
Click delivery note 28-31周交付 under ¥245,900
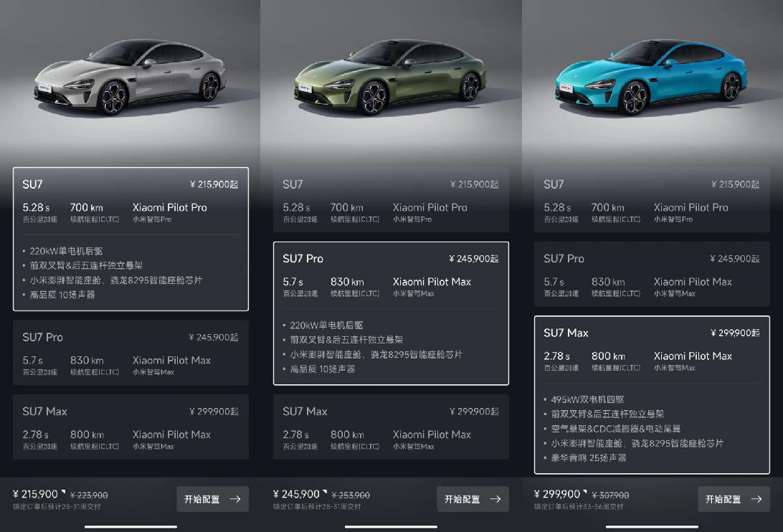(x=317, y=506)
